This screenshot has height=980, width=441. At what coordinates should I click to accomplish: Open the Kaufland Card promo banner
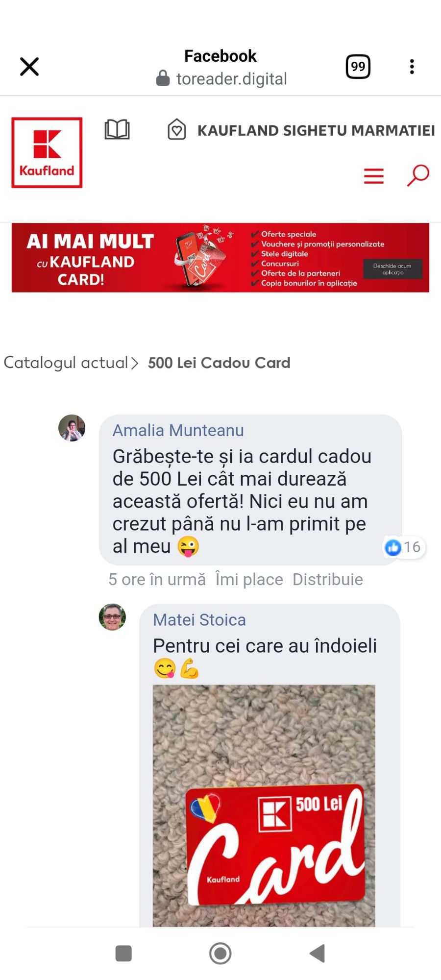[x=220, y=258]
